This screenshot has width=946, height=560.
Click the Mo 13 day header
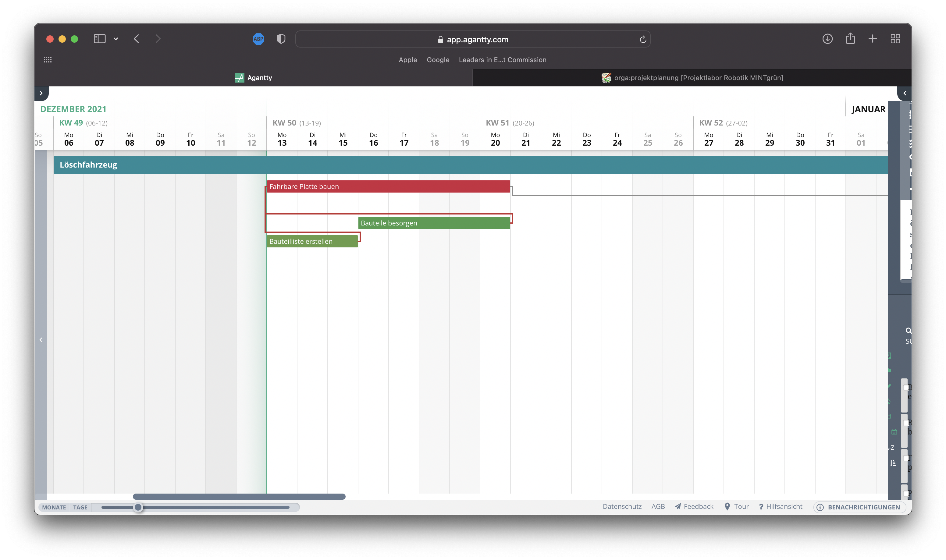click(282, 139)
